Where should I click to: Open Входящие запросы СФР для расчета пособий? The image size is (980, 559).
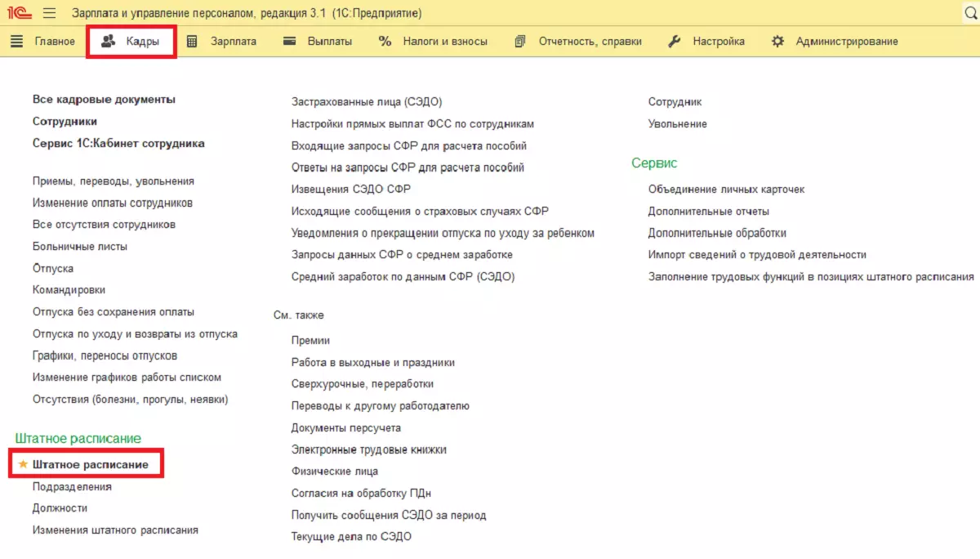coord(409,145)
